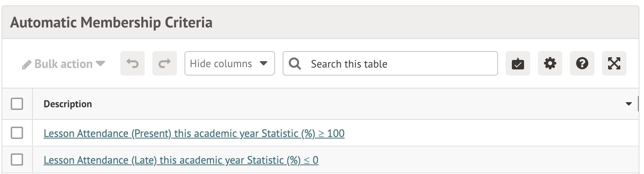Click the pencil icon beside Bulk action
Image resolution: width=644 pixels, height=174 pixels.
pyautogui.click(x=26, y=64)
